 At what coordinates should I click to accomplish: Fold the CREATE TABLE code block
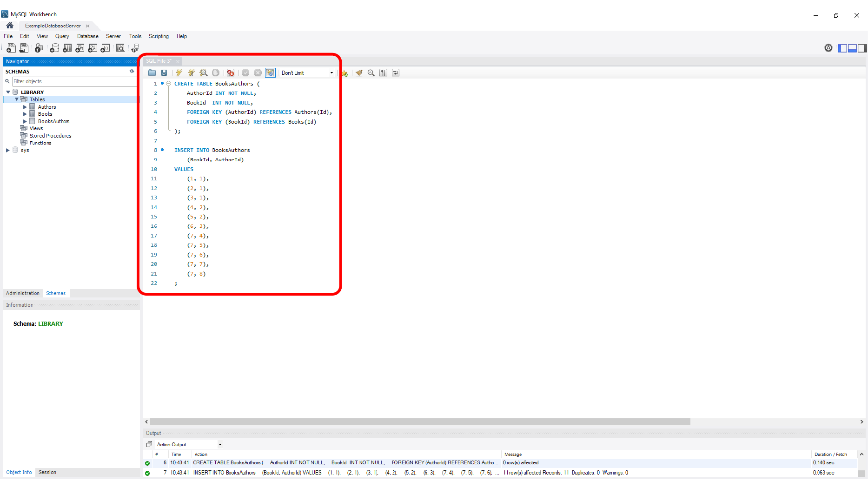click(169, 84)
